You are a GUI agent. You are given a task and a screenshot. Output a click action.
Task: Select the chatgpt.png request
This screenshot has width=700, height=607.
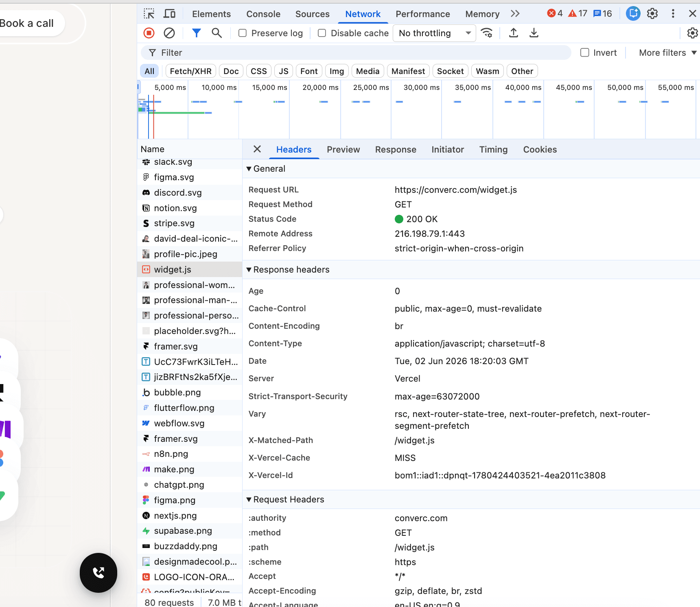tap(190, 485)
